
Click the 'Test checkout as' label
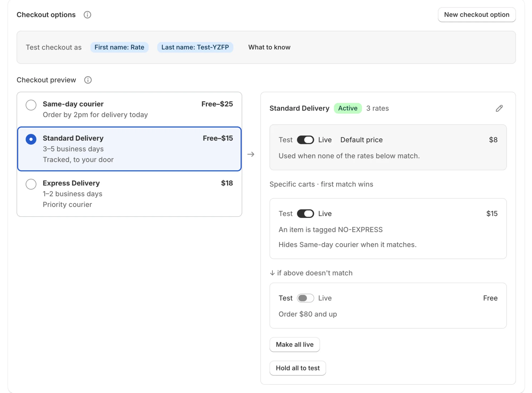[x=54, y=47]
